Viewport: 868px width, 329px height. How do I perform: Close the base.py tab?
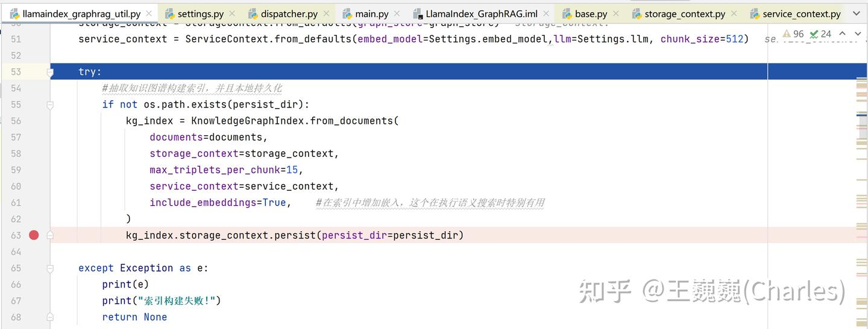617,13
